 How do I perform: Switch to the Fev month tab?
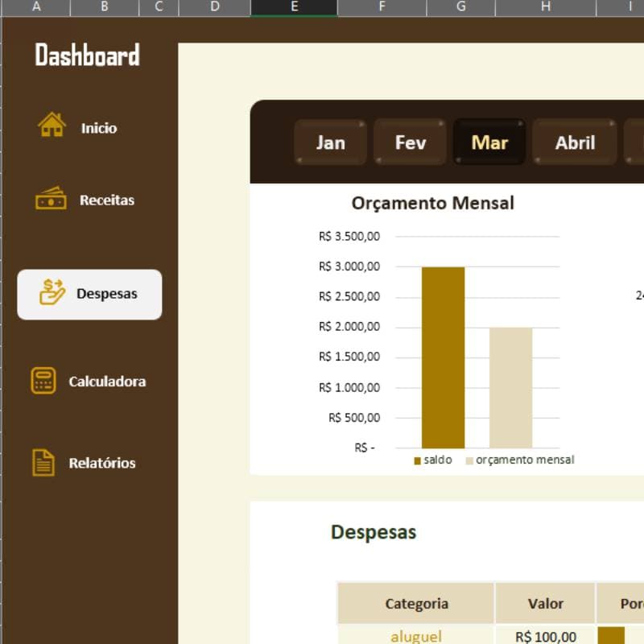(x=410, y=142)
